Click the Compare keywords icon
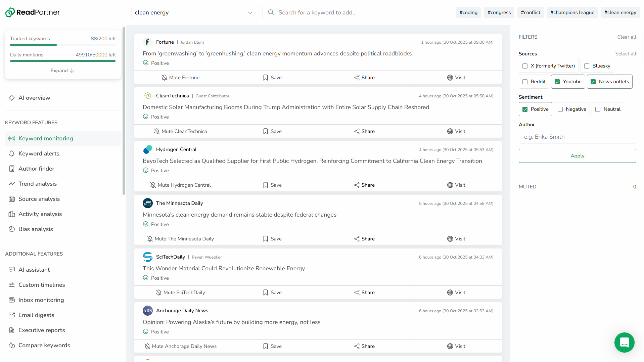 click(12, 345)
